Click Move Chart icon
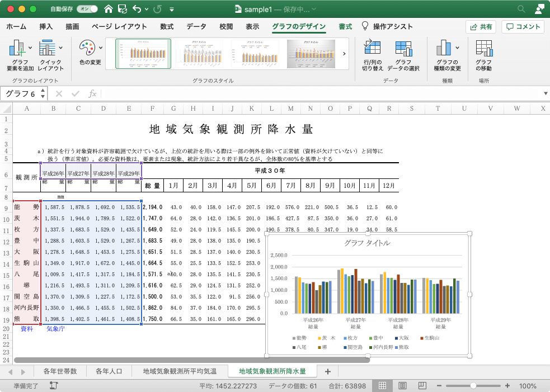Screen dimensions: 550x392 (484, 48)
